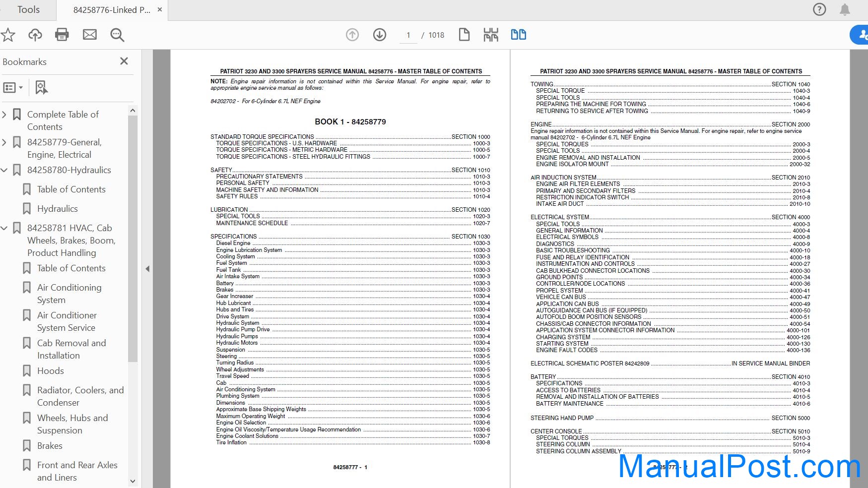The image size is (868, 488).
Task: Go to next page arrow
Action: (x=380, y=35)
